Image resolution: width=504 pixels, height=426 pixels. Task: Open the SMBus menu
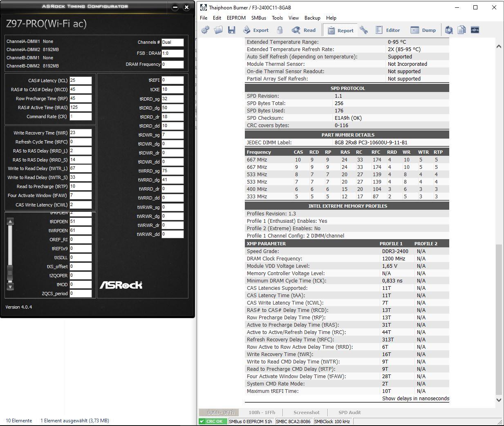tap(259, 18)
